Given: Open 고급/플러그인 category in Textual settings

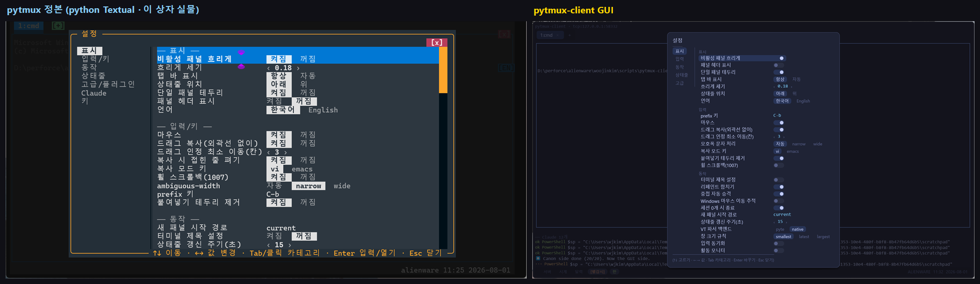Looking at the screenshot, I should (x=108, y=85).
